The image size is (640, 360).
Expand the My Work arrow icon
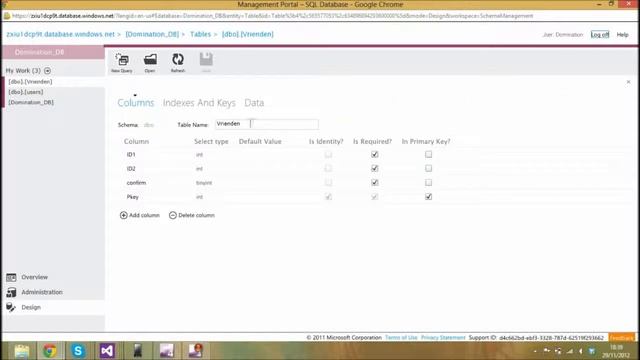click(47, 71)
